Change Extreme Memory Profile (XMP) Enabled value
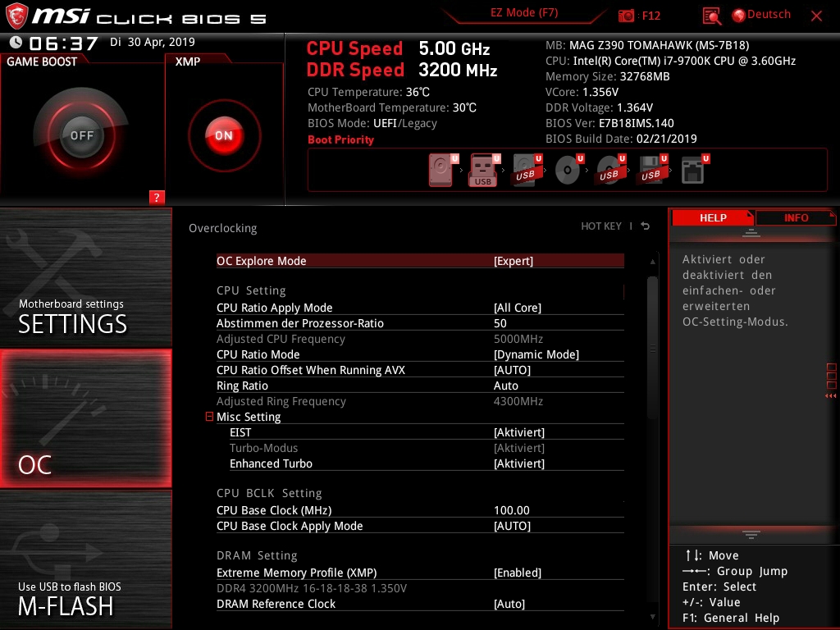This screenshot has height=630, width=840. coord(518,573)
